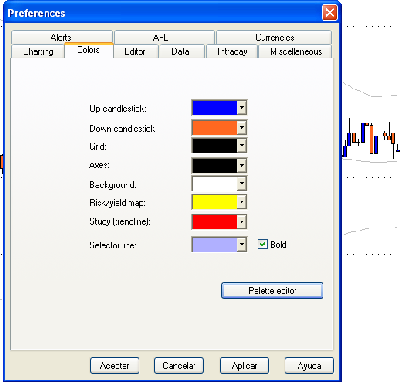Expand the Grid color dropdown arrow
The width and height of the screenshot is (400, 387).
(242, 146)
